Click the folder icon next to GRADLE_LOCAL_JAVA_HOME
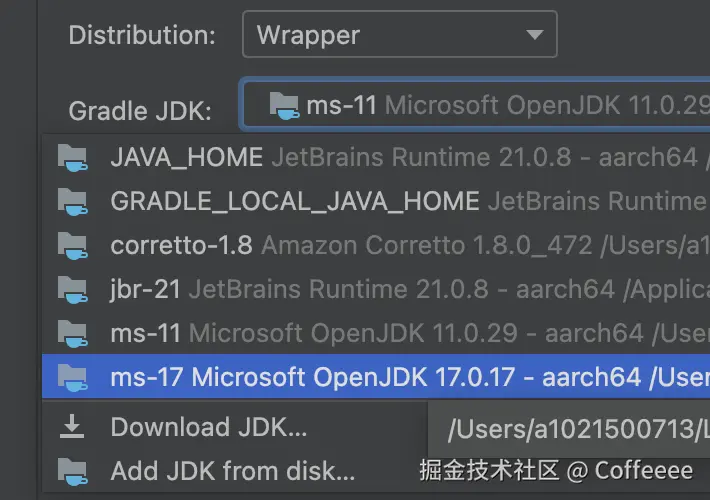 [x=72, y=201]
